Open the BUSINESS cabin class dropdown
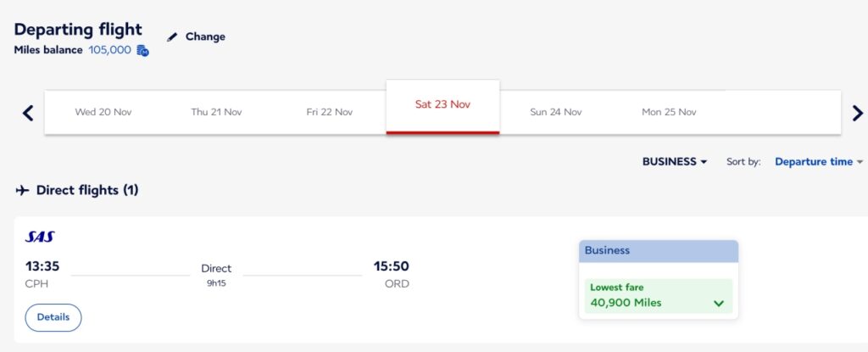The height and width of the screenshot is (352, 868). pos(675,162)
